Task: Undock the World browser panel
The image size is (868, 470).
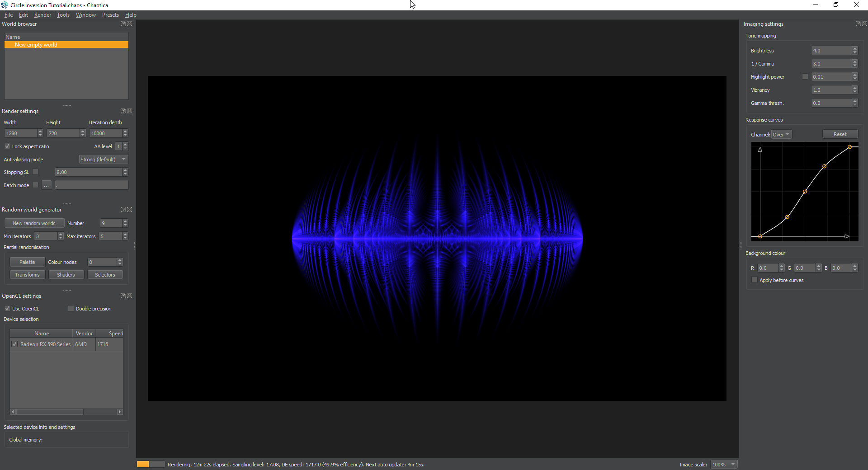Action: click(123, 24)
